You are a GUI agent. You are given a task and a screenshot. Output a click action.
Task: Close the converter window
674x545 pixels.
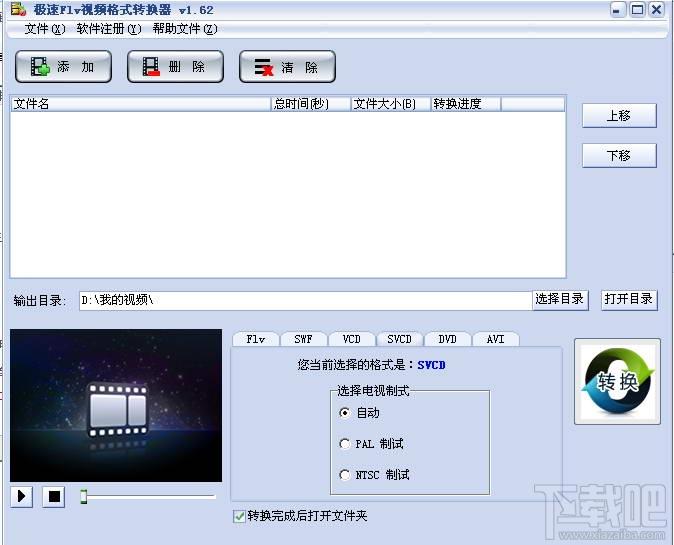tap(656, 9)
